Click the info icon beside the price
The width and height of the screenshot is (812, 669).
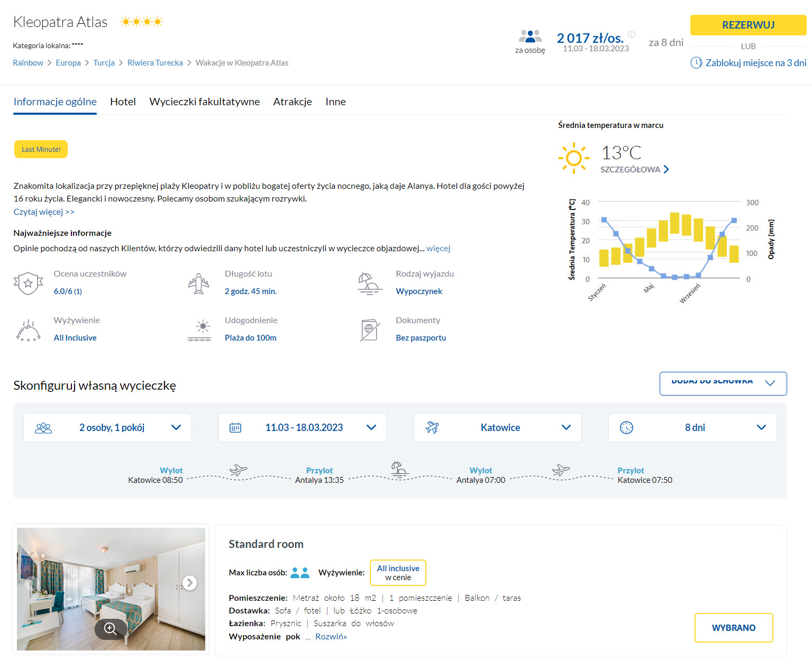[x=631, y=34]
